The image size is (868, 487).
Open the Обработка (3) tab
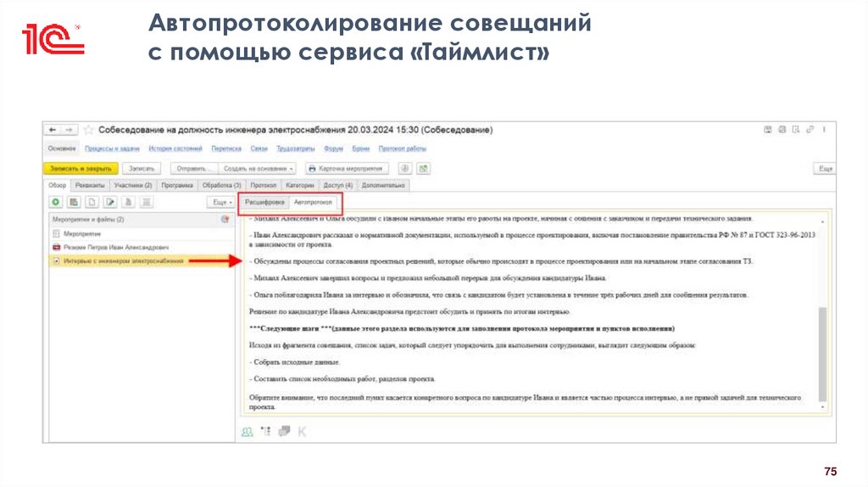[x=221, y=186]
